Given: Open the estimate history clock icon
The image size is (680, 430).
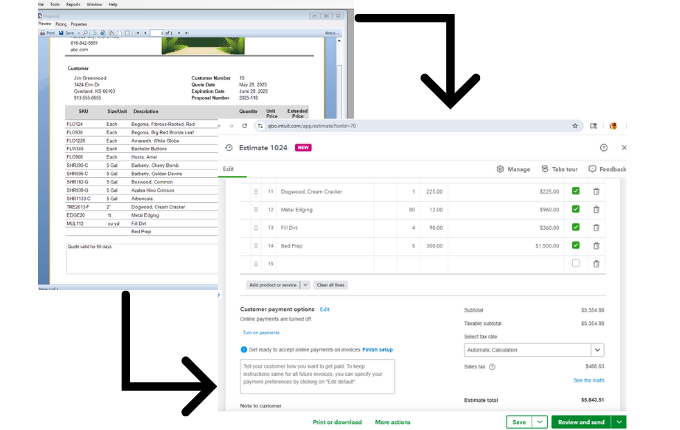Looking at the screenshot, I should 229,148.
